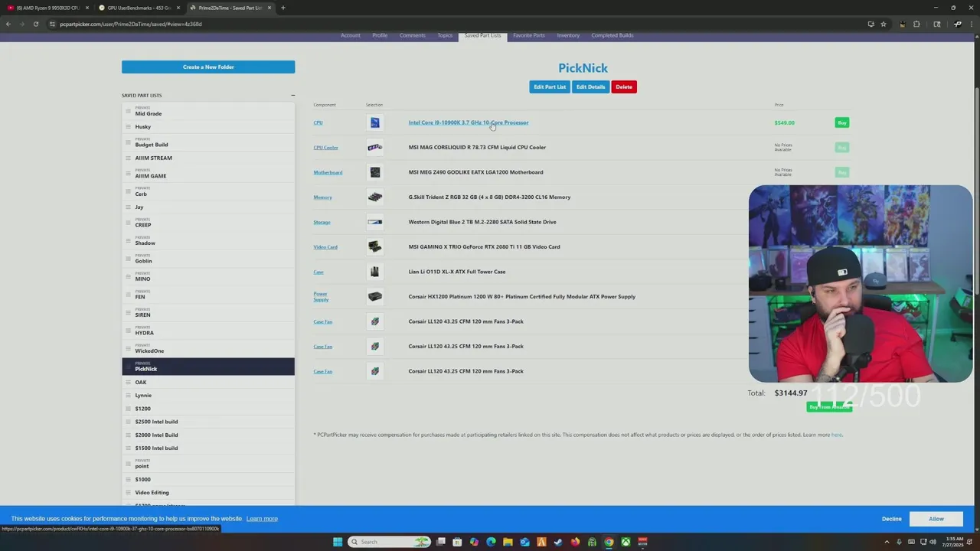Click the drag handle beside Husky list
This screenshot has height=551, width=980.
(x=128, y=126)
